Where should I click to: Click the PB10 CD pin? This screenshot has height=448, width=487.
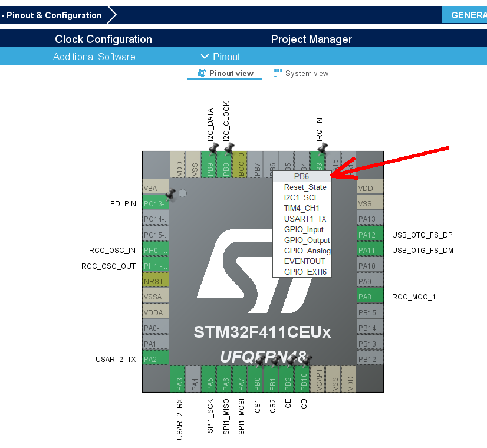[x=303, y=379]
